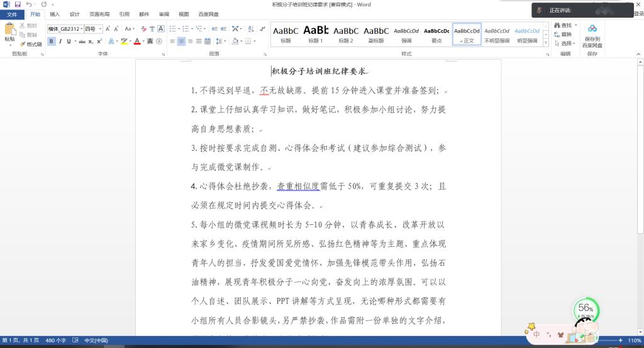The height and width of the screenshot is (348, 644).
Task: Show or hide paragraph marks
Action: click(x=262, y=29)
